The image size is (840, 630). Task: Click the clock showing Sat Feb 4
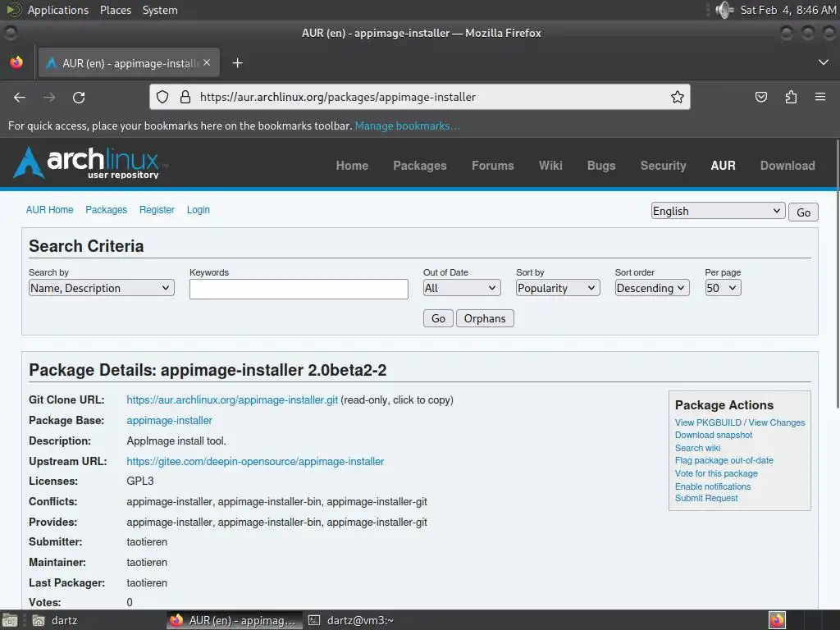tap(787, 10)
